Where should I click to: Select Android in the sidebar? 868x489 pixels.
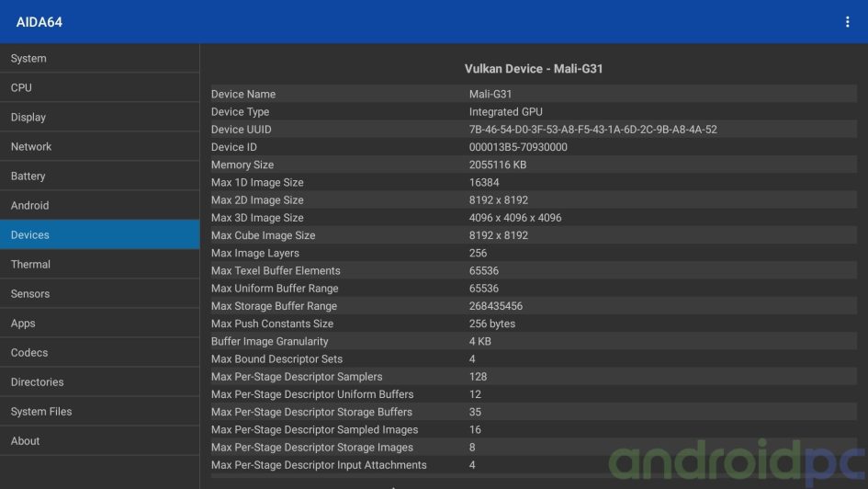coord(99,205)
